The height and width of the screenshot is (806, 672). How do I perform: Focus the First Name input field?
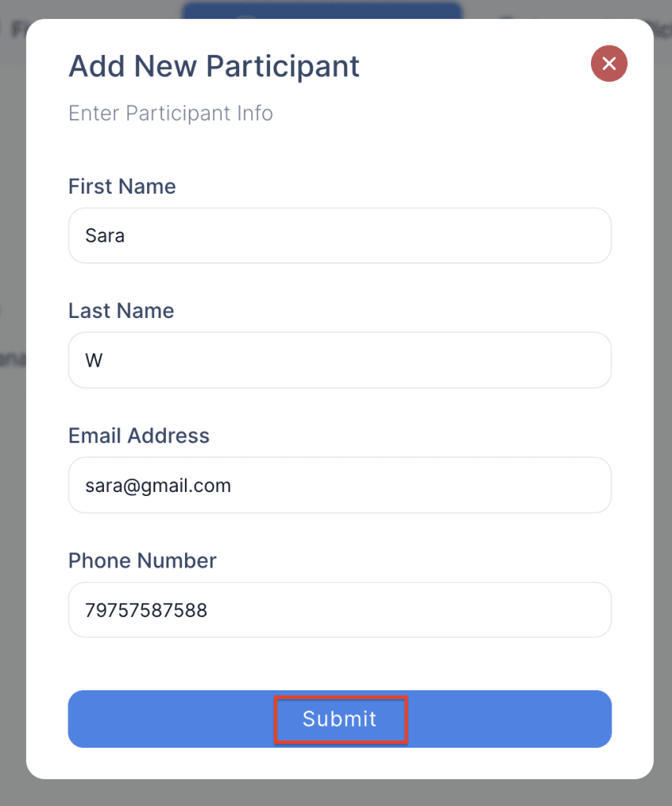click(340, 235)
